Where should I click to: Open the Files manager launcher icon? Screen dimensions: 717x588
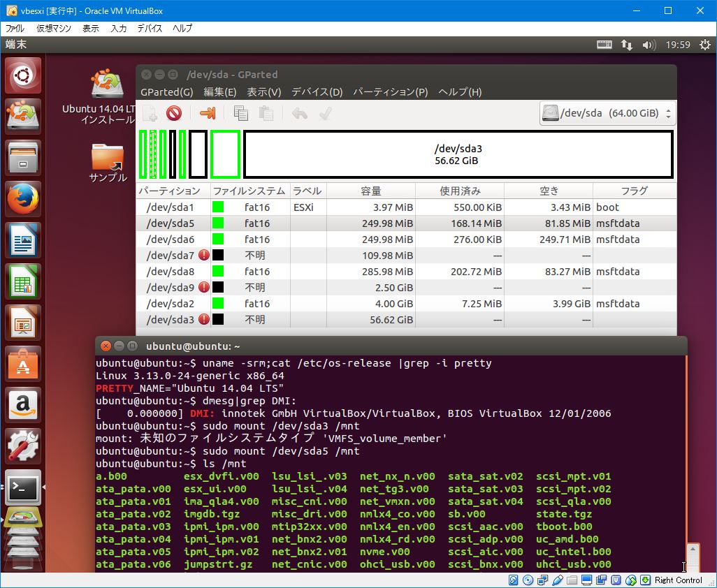point(23,158)
